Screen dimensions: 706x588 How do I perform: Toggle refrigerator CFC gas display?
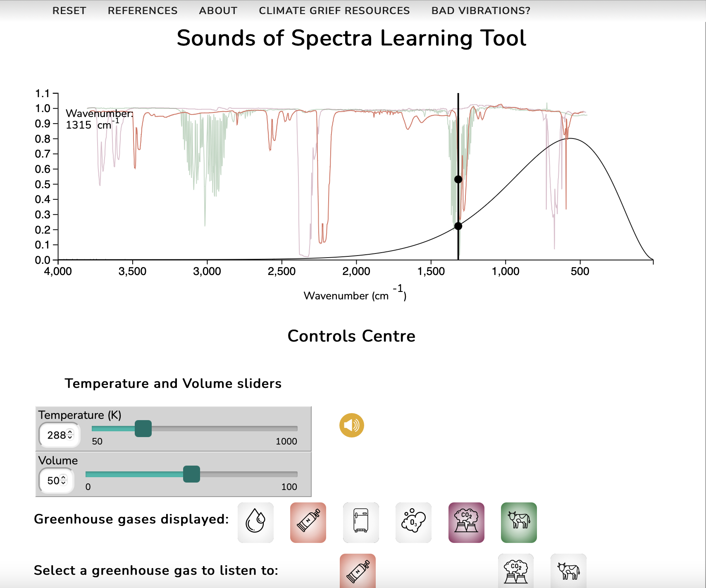tap(361, 522)
